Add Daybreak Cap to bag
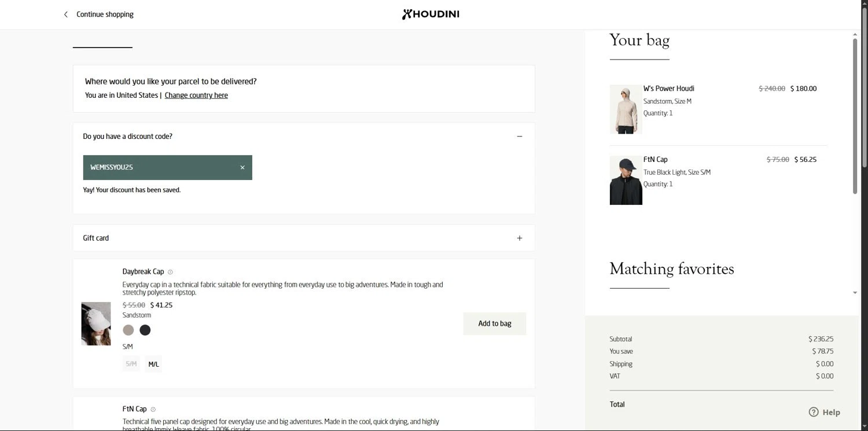Image resolution: width=868 pixels, height=431 pixels. [495, 323]
